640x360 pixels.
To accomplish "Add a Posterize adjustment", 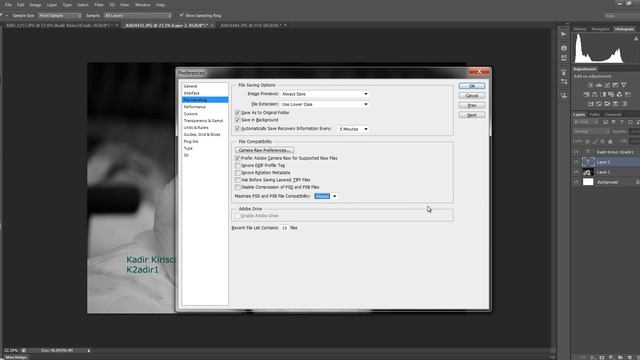I will point(599,104).
